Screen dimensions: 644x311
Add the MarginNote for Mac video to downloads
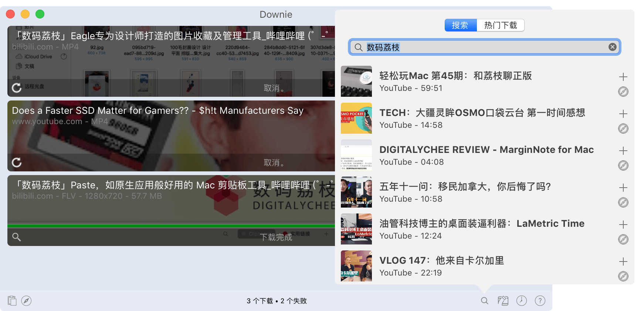pyautogui.click(x=623, y=151)
